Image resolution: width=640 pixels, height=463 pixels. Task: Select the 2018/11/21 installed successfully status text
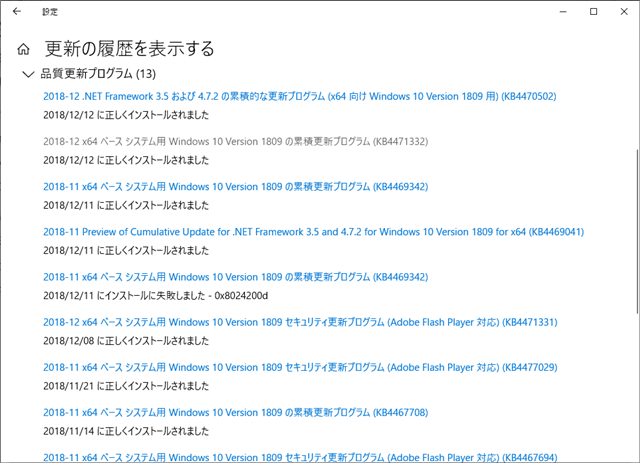[126, 386]
